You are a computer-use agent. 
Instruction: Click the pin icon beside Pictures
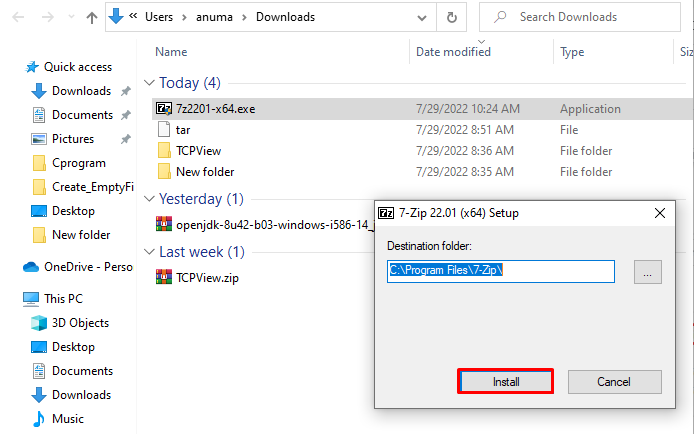pos(126,139)
